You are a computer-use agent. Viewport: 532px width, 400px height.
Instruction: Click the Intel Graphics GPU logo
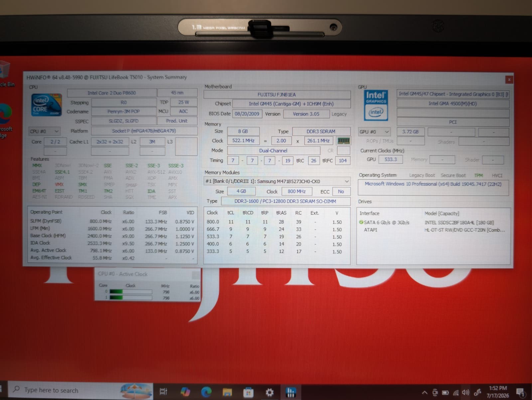[x=376, y=105]
